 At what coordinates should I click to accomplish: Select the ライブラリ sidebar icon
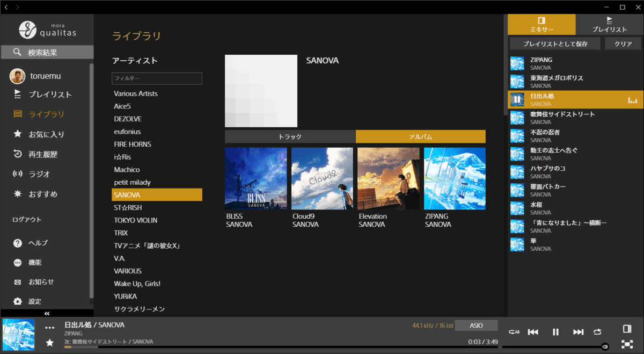tap(18, 114)
